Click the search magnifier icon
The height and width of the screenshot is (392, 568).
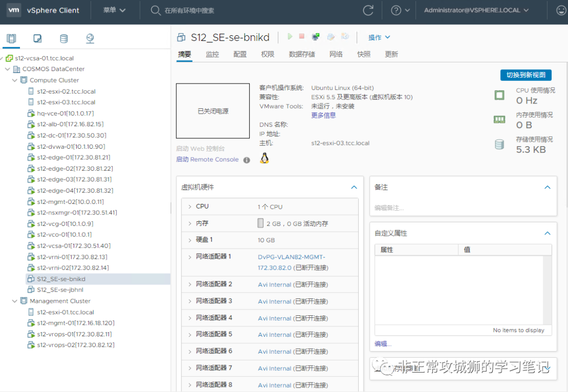tap(155, 11)
